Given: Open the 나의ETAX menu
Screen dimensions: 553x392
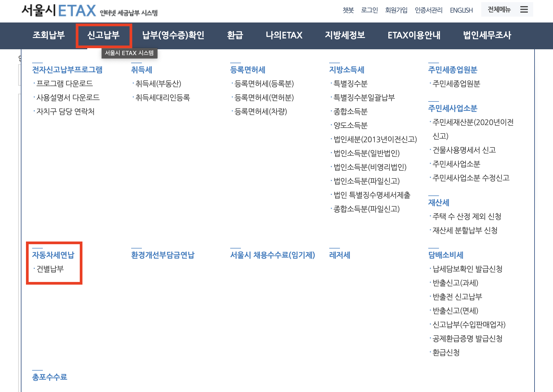Looking at the screenshot, I should tap(284, 35).
